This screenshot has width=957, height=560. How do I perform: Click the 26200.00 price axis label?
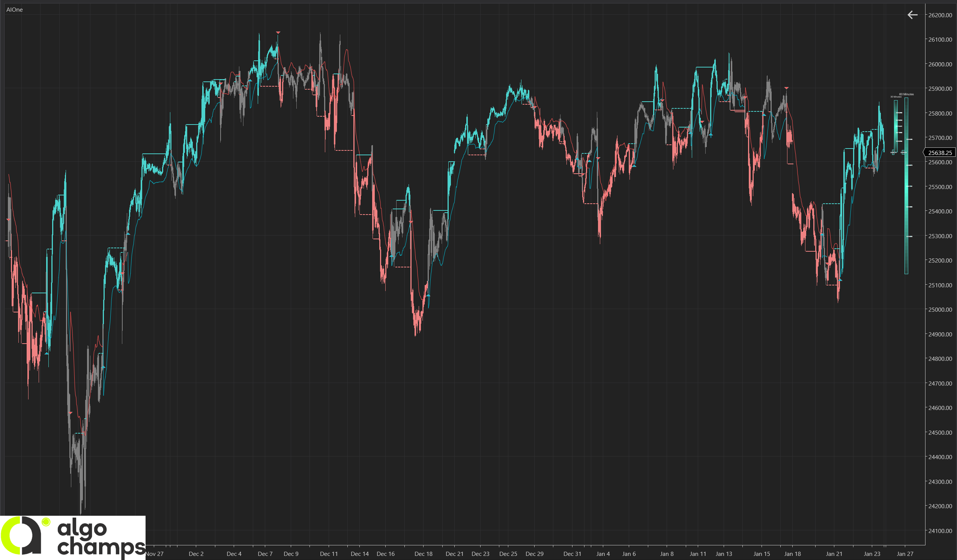(x=940, y=15)
